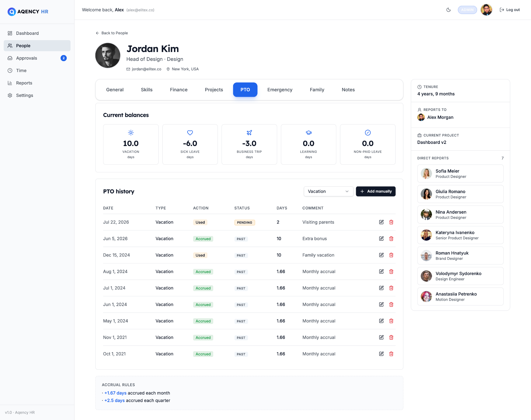
Task: Edit the Aug 1, 2024 entry
Action: pos(381,271)
